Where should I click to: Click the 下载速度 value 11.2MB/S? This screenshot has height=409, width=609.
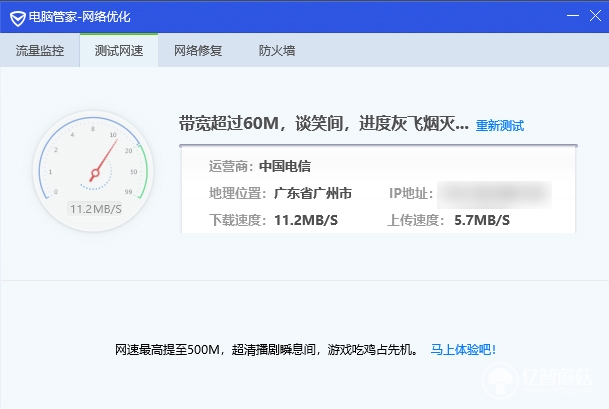click(306, 220)
